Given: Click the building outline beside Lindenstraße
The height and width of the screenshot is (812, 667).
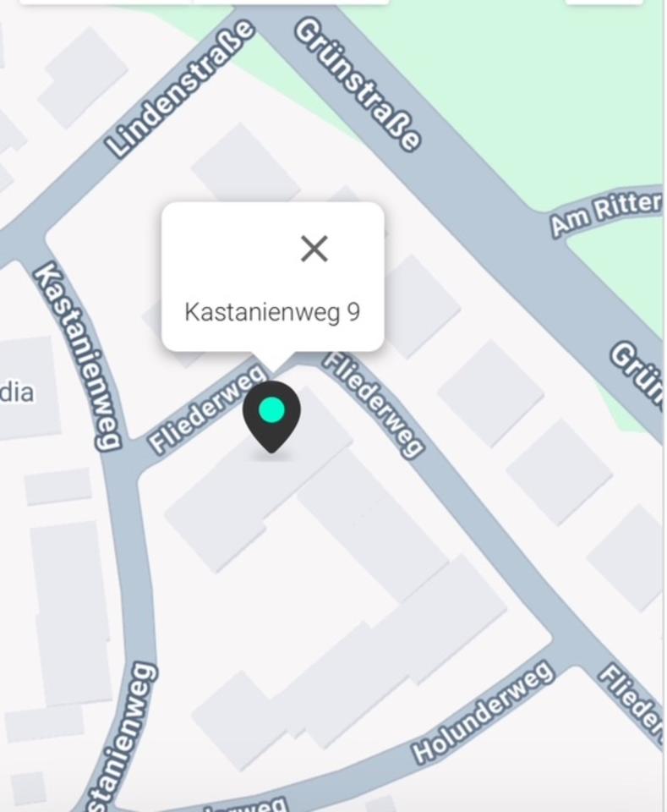Looking at the screenshot, I should 83,78.
